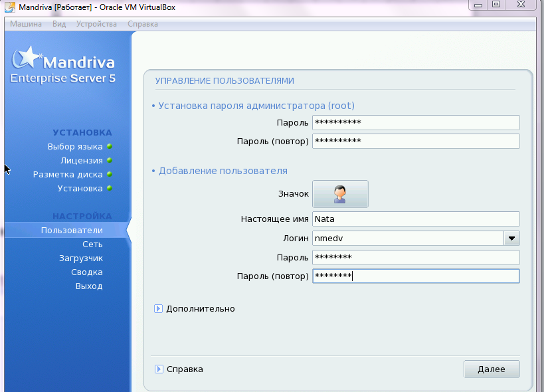Click the Mandriva star logo
Screen dimensions: 544x392
pyautogui.click(x=27, y=58)
